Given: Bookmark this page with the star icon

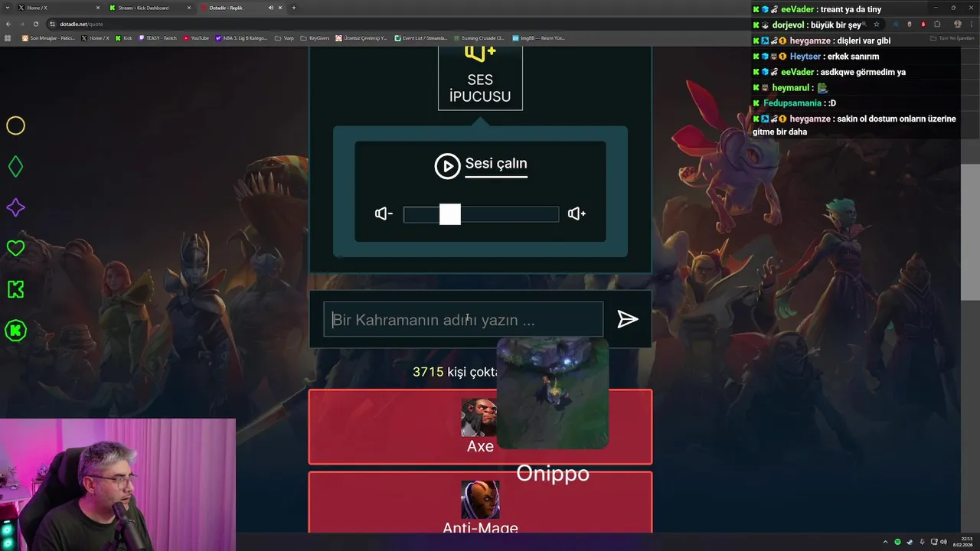Looking at the screenshot, I should point(877,24).
